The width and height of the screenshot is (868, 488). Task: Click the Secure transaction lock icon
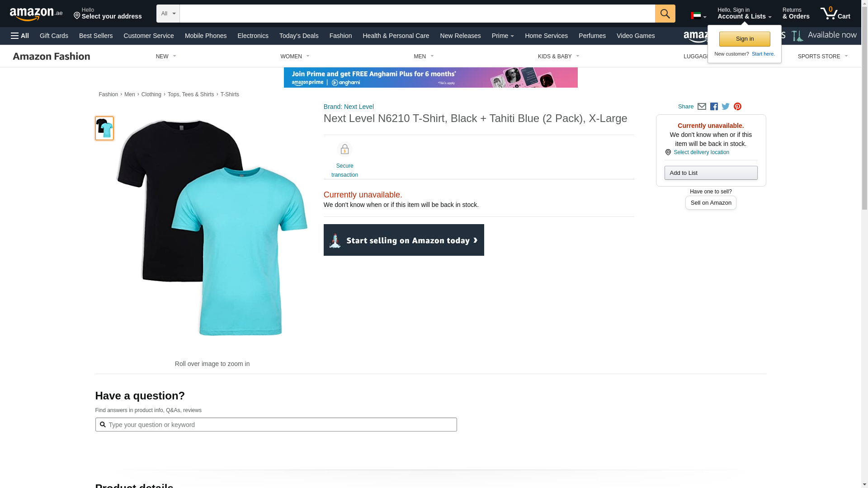coord(344,150)
